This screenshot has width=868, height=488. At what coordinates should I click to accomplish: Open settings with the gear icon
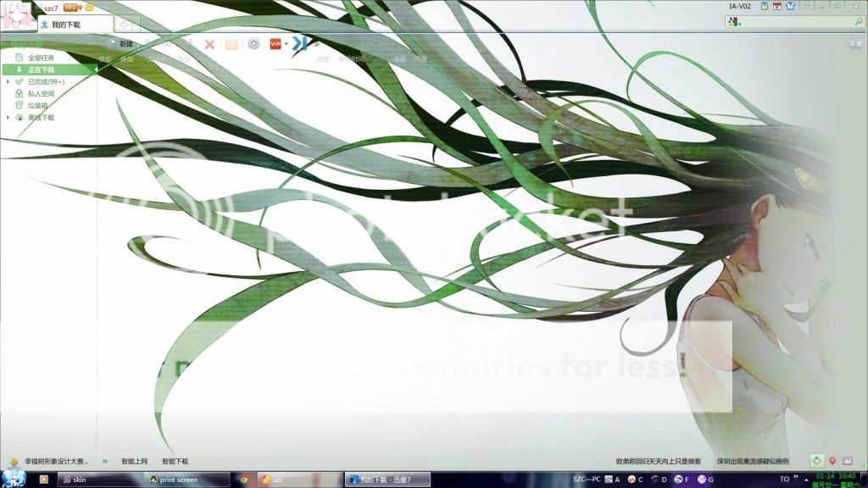point(253,44)
